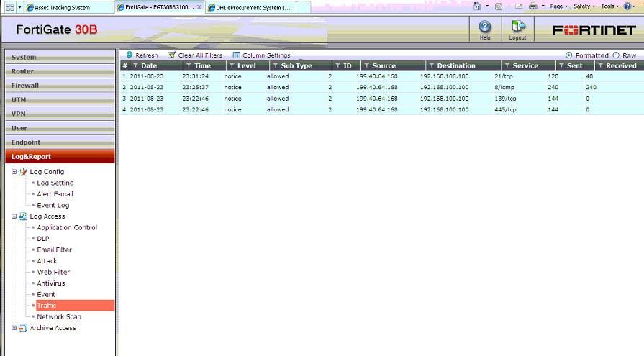Screen dimensions: 644x356
Task: Close the FortiGate browser tab
Action: coord(199,7)
